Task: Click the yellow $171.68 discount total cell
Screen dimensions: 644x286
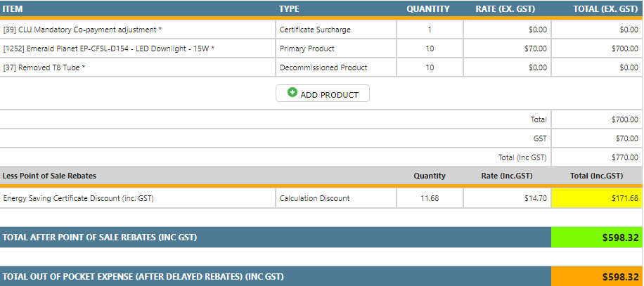Action: (596, 198)
